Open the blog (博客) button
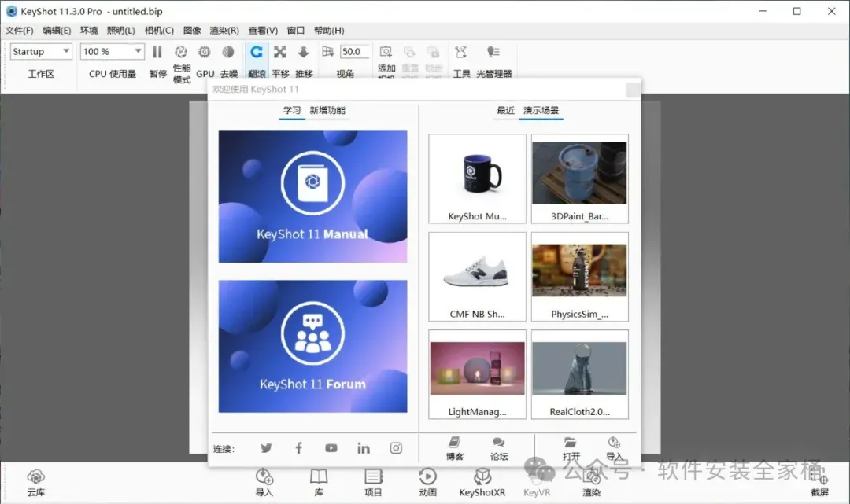The width and height of the screenshot is (850, 504). (455, 449)
